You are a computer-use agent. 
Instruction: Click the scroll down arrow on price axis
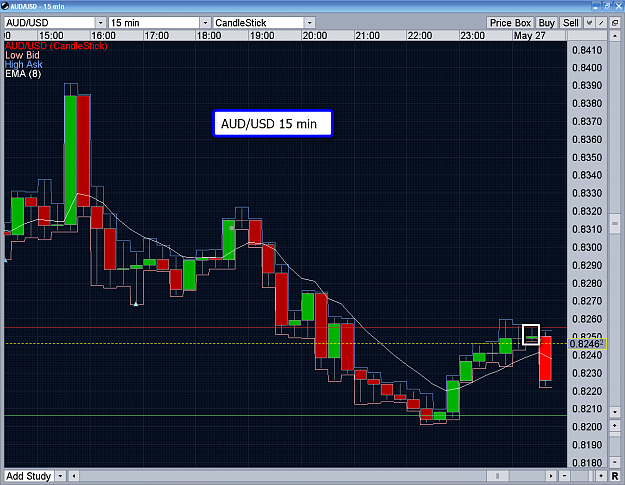[615, 412]
